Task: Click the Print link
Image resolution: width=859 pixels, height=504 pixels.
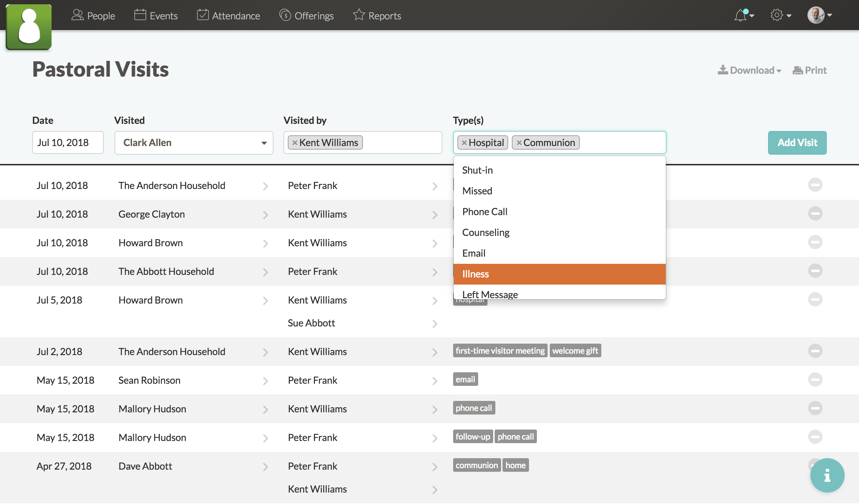Action: point(810,70)
